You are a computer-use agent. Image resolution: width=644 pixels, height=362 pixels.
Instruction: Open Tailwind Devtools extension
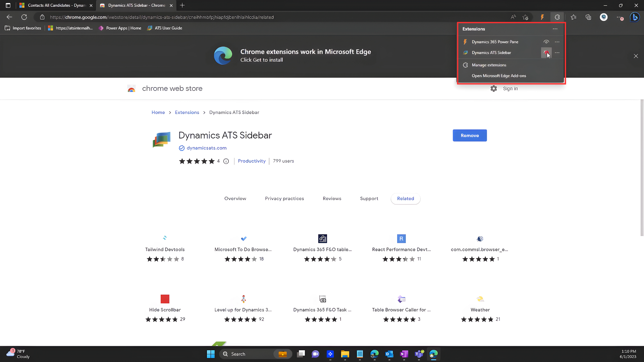point(165,248)
